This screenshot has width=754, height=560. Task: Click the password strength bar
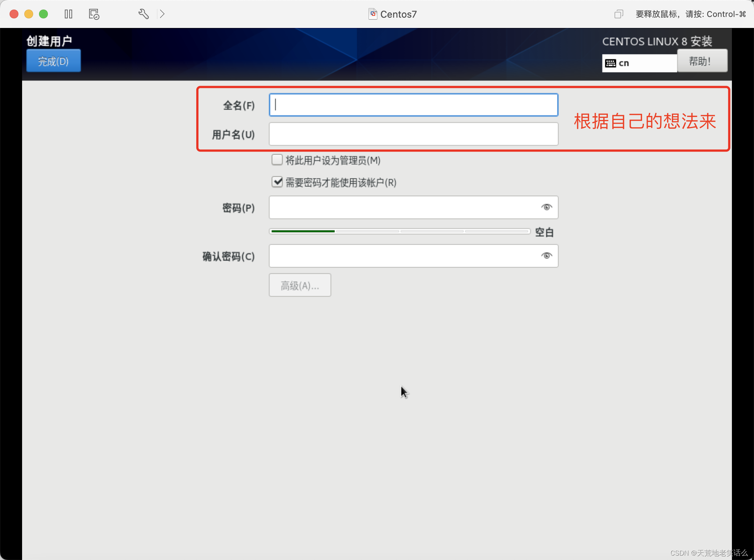point(399,231)
